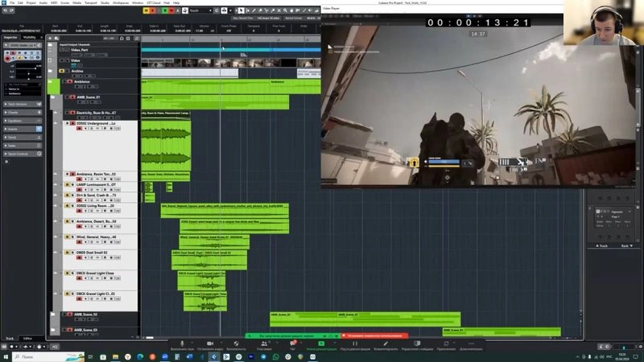Select the Range Selection tool
This screenshot has width=644, height=362.
coord(248,10)
